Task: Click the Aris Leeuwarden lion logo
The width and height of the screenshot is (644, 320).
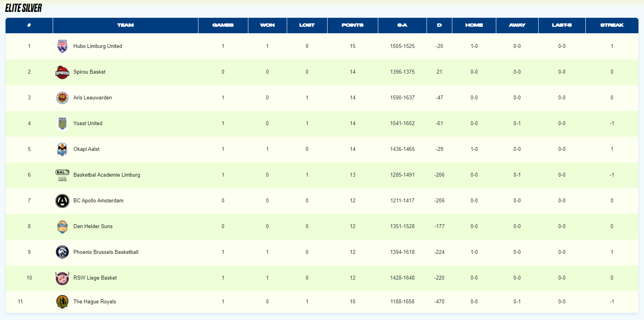Action: (x=62, y=98)
